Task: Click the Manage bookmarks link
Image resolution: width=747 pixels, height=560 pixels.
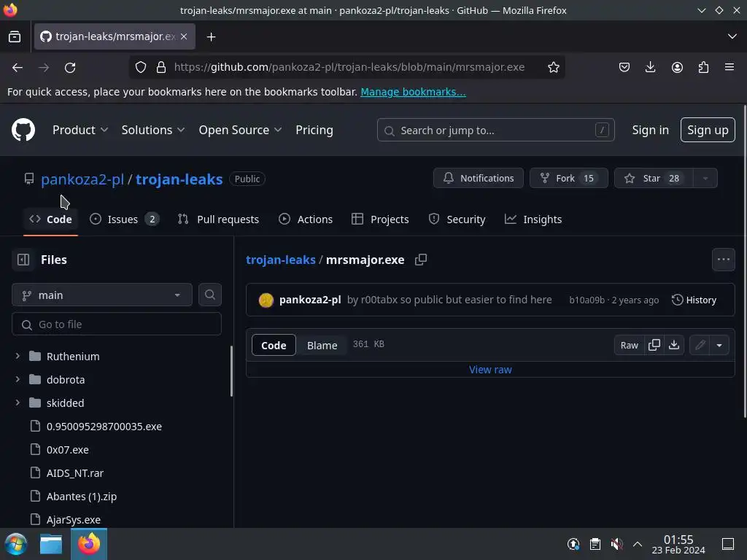Action: pos(413,92)
